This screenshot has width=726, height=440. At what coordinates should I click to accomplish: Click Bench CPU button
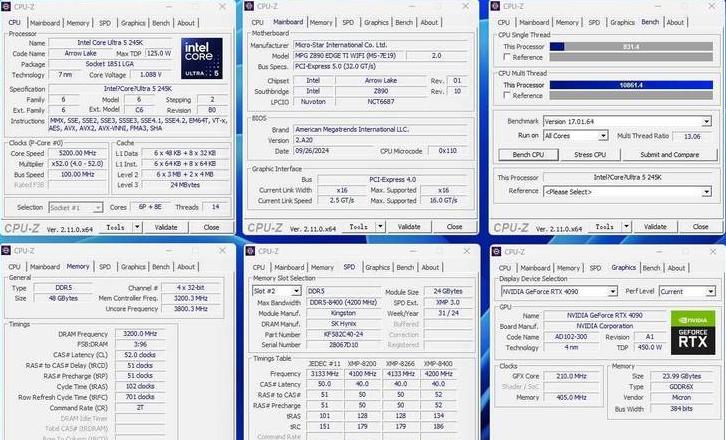528,155
